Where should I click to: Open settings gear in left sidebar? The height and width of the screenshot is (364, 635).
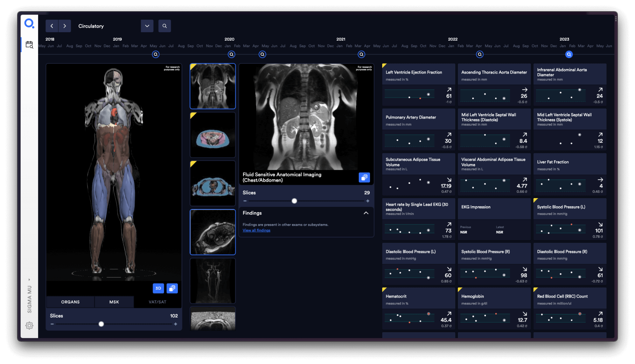coord(29,325)
